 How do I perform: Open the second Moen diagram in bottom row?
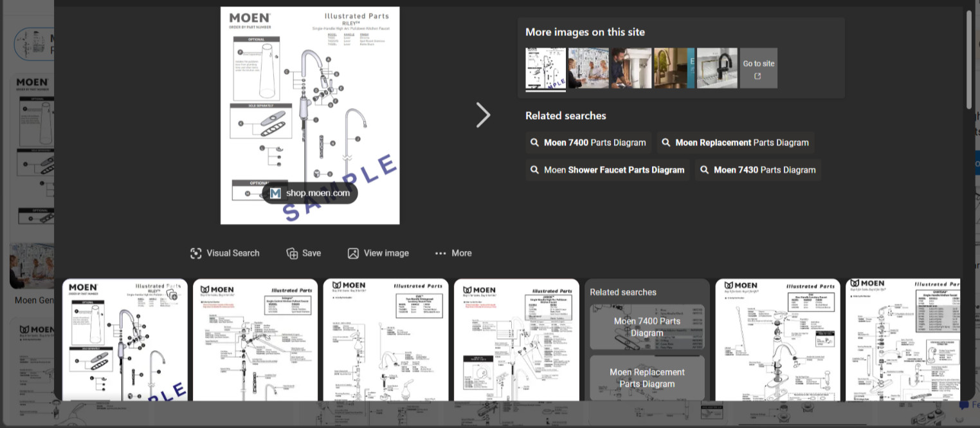click(255, 340)
